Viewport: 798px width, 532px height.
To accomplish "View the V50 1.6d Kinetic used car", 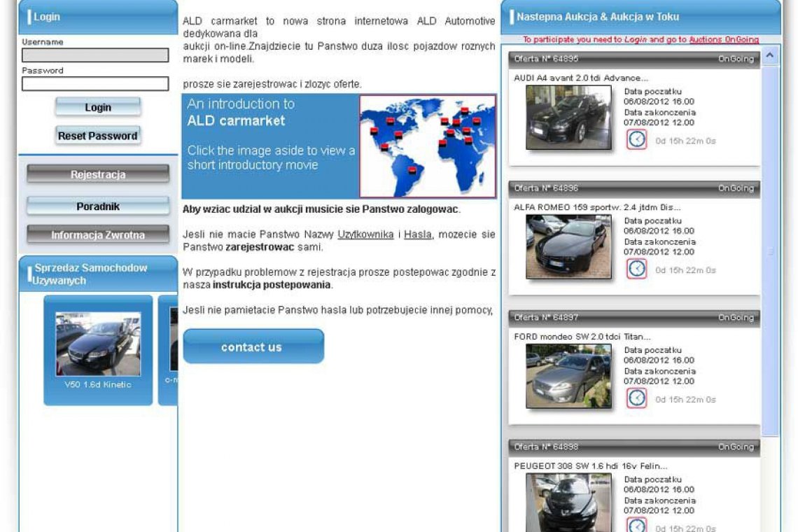I will [x=98, y=344].
